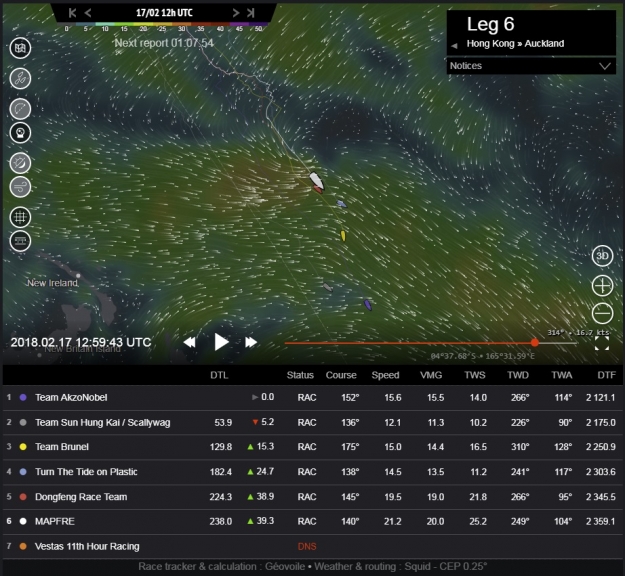
Task: Toggle the boats fleet display icon
Action: coord(20,79)
